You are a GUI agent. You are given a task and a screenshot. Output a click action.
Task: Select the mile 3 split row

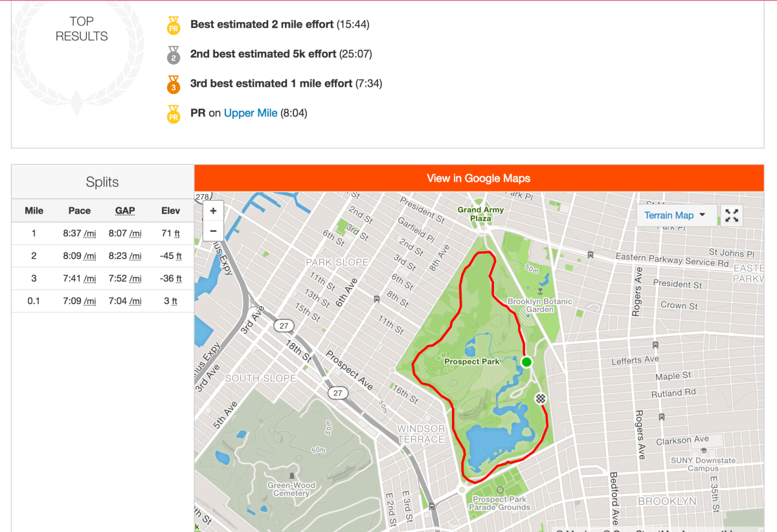(x=102, y=278)
